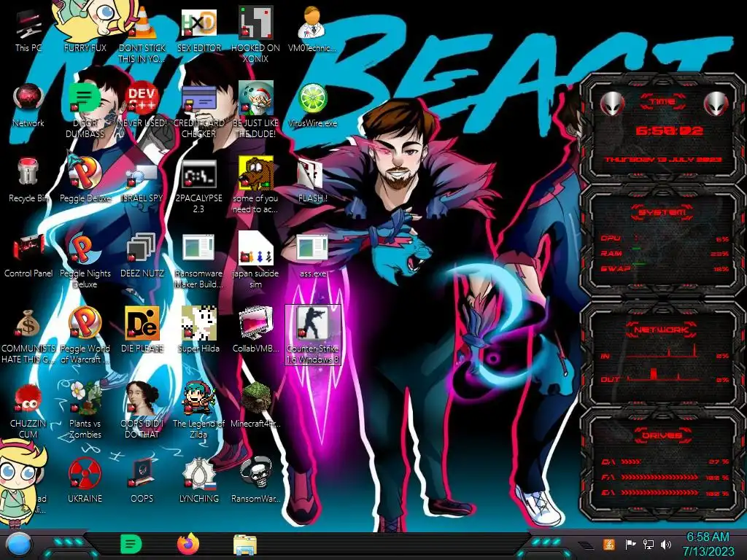Open the green notes app in taskbar

(131, 544)
